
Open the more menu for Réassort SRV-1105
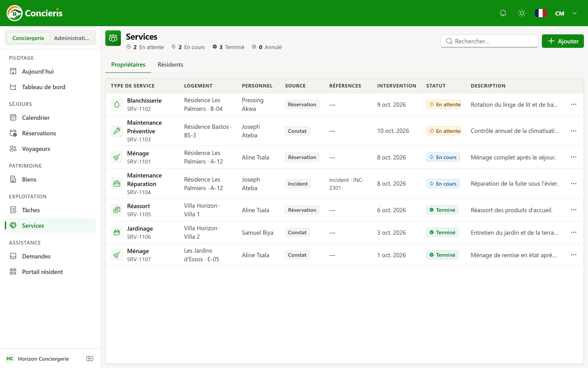click(x=574, y=210)
